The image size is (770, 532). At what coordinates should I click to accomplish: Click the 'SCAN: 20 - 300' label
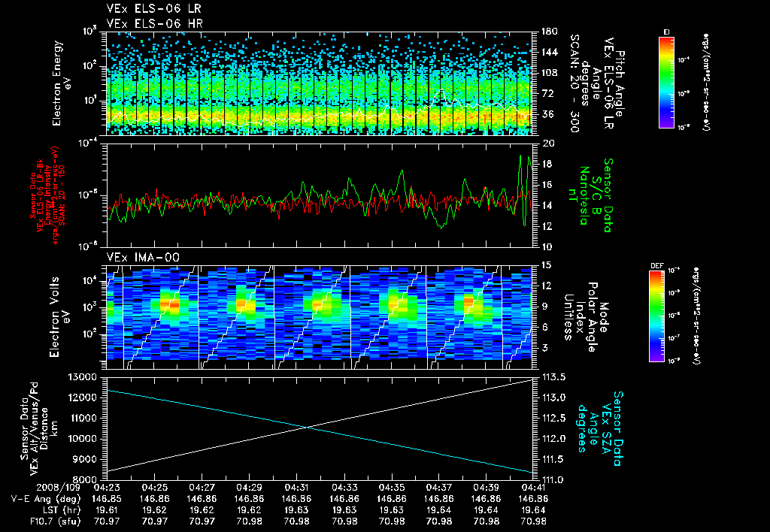coord(574,83)
